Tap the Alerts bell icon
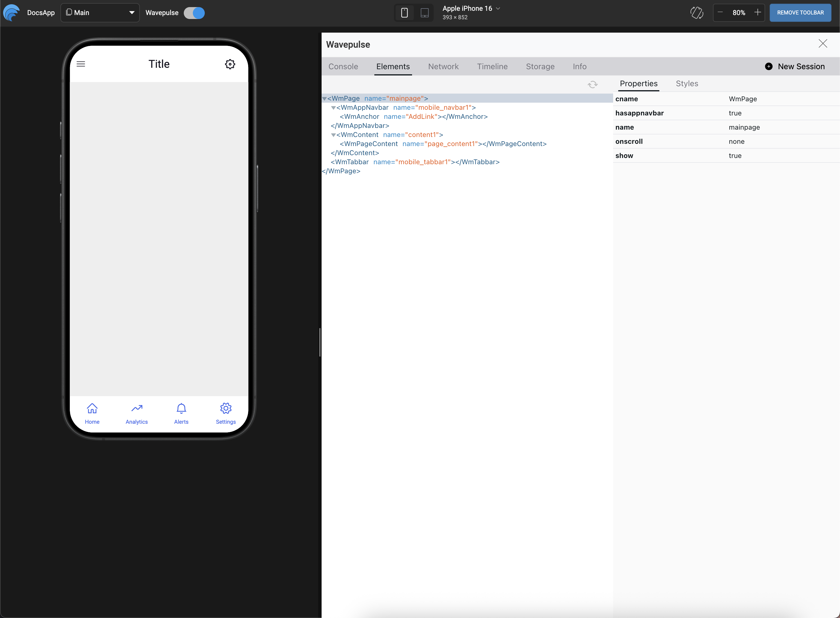The height and width of the screenshot is (618, 840). (181, 408)
